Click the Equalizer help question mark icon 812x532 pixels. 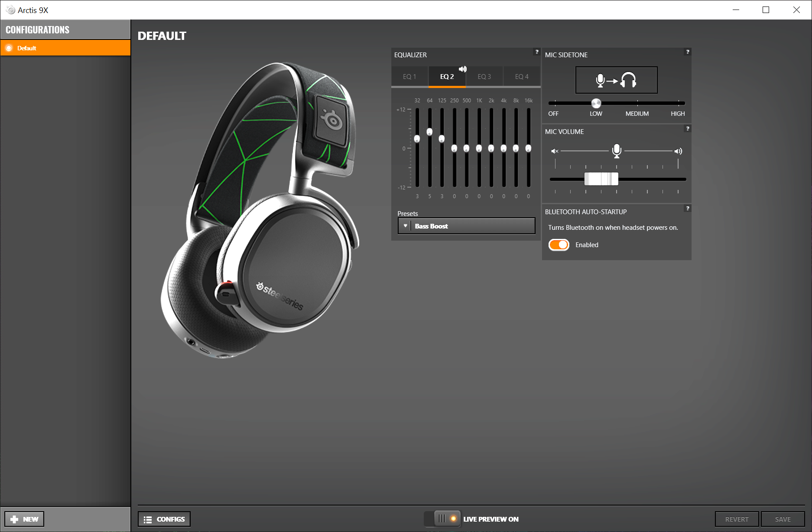pos(537,52)
